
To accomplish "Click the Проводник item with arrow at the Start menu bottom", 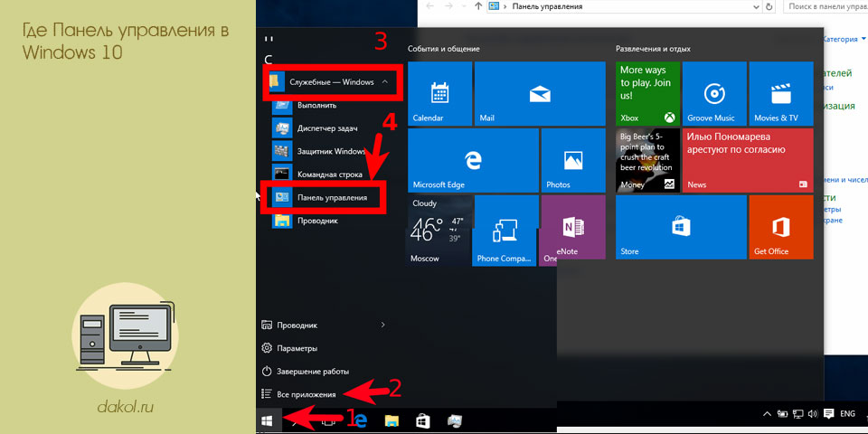I will 324,325.
